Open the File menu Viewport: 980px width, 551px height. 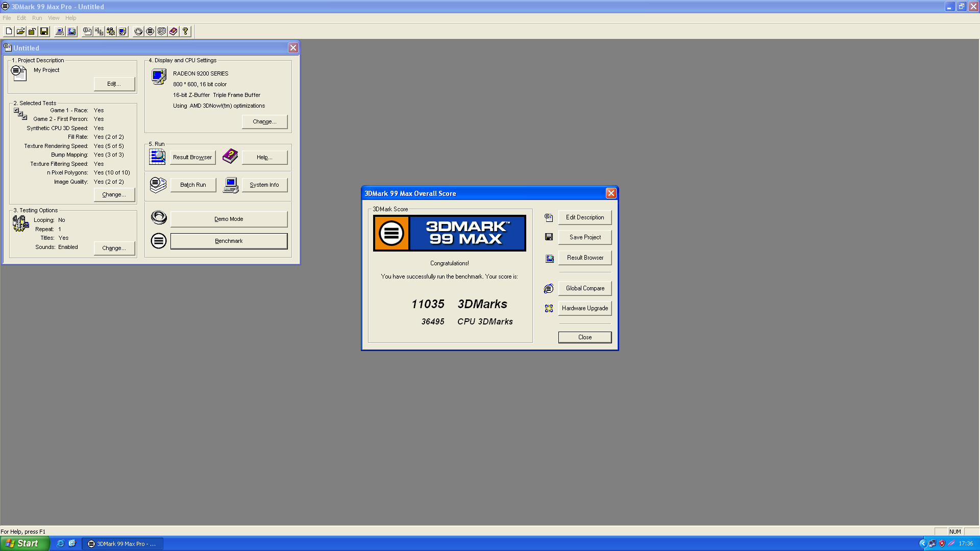coord(7,18)
